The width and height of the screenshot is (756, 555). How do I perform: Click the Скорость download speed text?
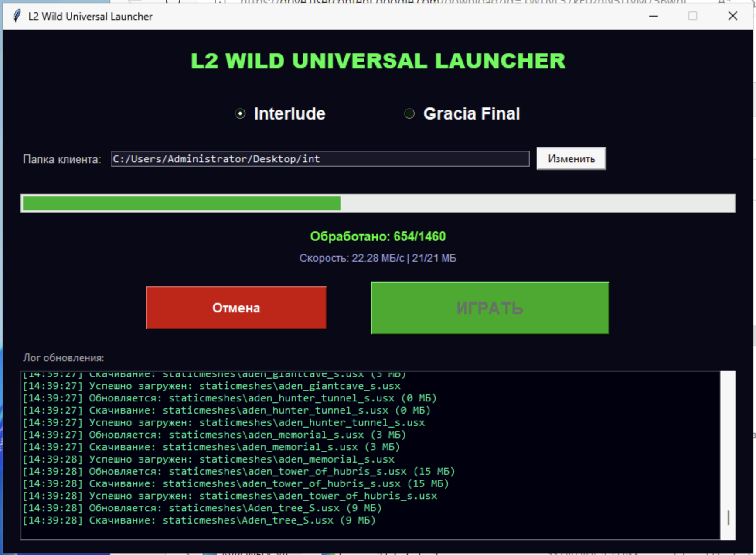378,258
